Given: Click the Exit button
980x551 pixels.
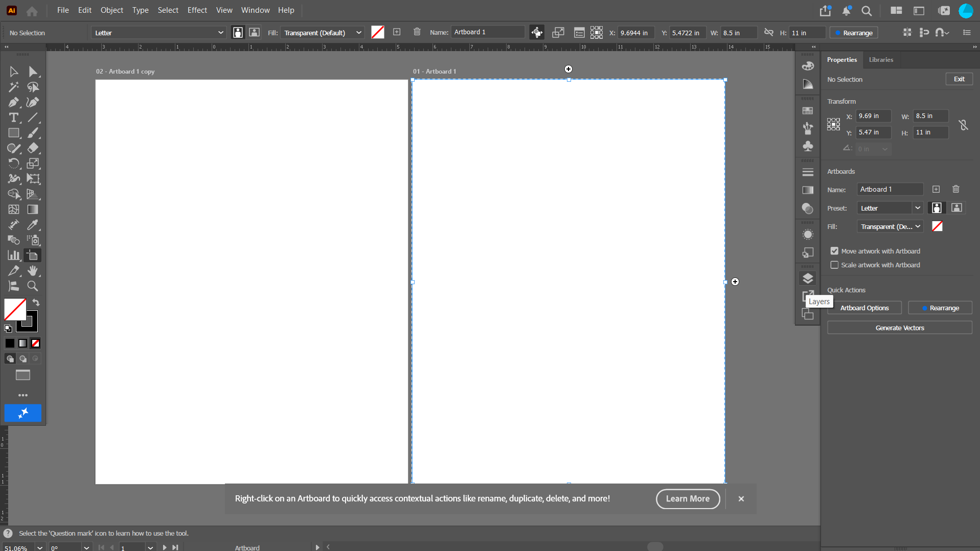Looking at the screenshot, I should point(959,79).
